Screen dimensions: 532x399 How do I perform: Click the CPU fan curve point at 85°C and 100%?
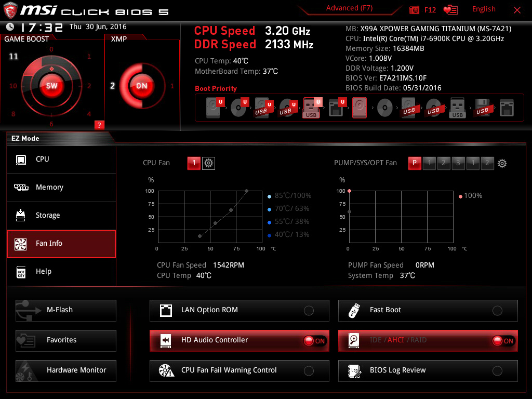click(247, 191)
